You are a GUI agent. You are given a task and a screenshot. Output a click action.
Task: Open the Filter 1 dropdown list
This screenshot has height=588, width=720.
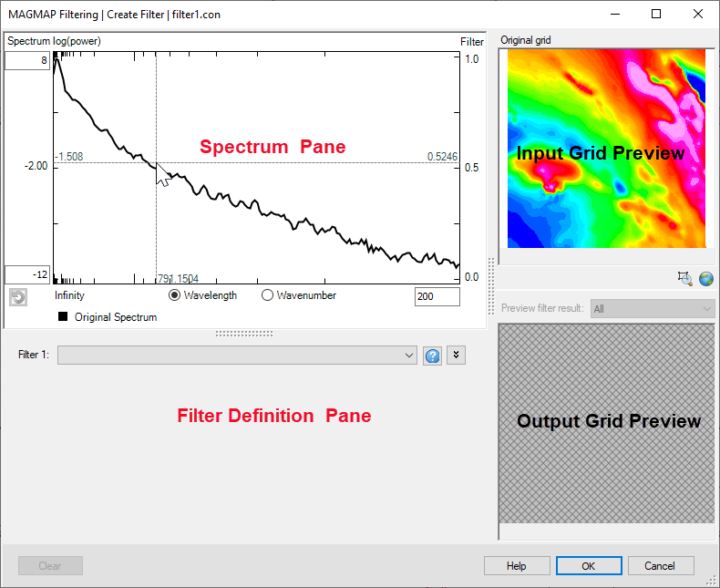[x=236, y=356]
